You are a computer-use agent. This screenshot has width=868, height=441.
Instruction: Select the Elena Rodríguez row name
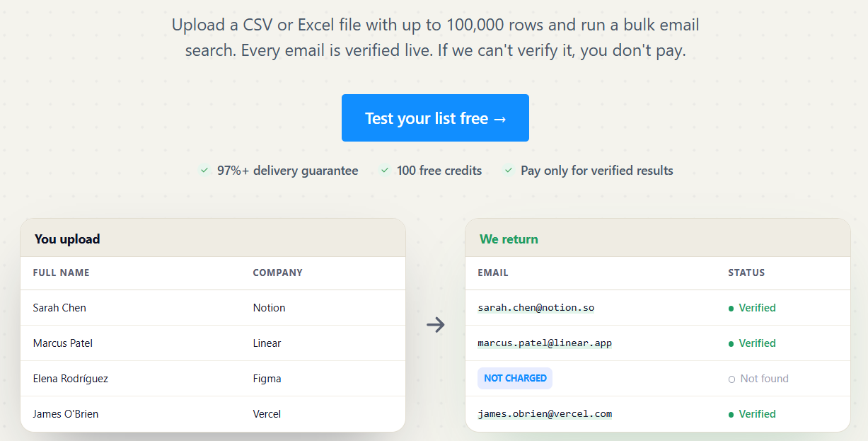(71, 379)
